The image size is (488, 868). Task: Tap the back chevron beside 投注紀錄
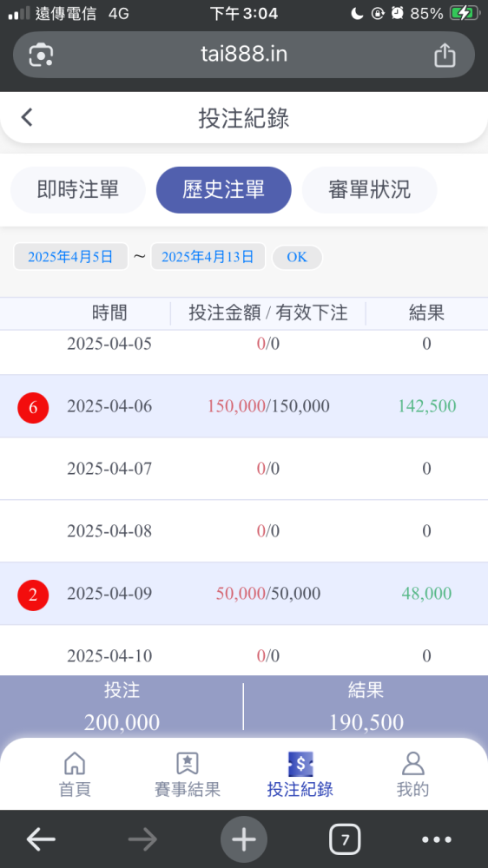pos(27,117)
